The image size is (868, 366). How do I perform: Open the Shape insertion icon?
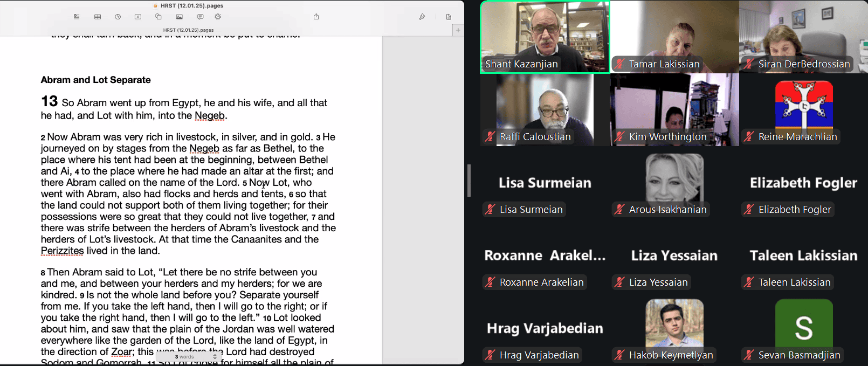(x=159, y=17)
